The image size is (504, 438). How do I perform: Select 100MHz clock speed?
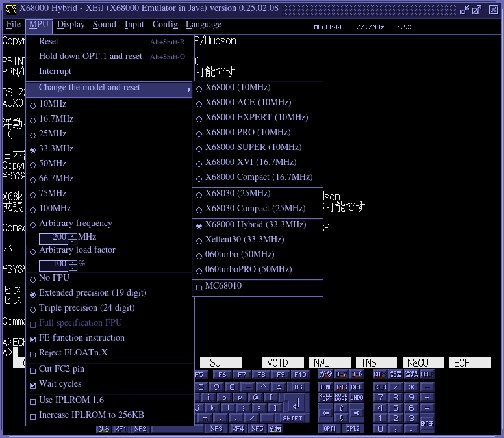pyautogui.click(x=110, y=208)
